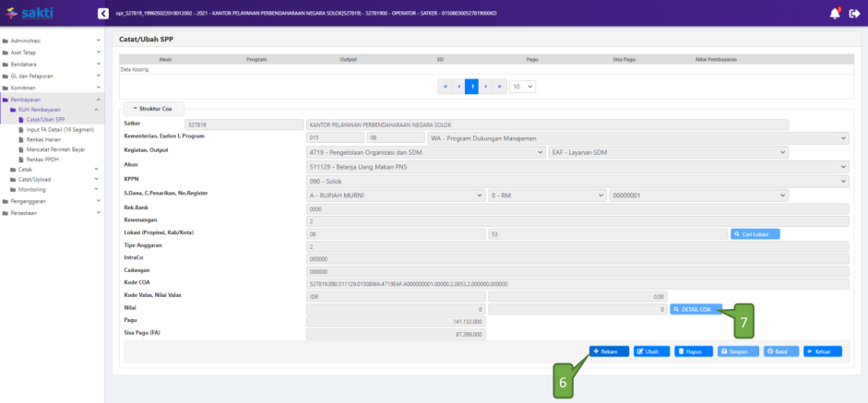Open the Akun dropdown

[577, 166]
